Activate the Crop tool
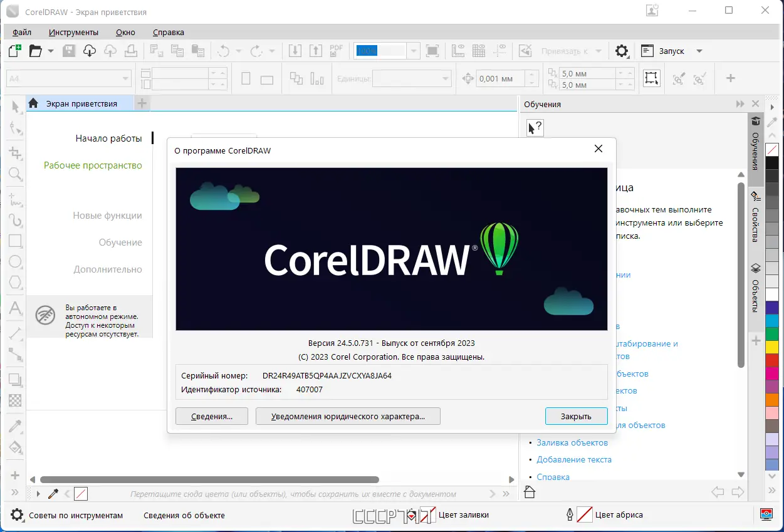The image size is (784, 532). [x=14, y=152]
